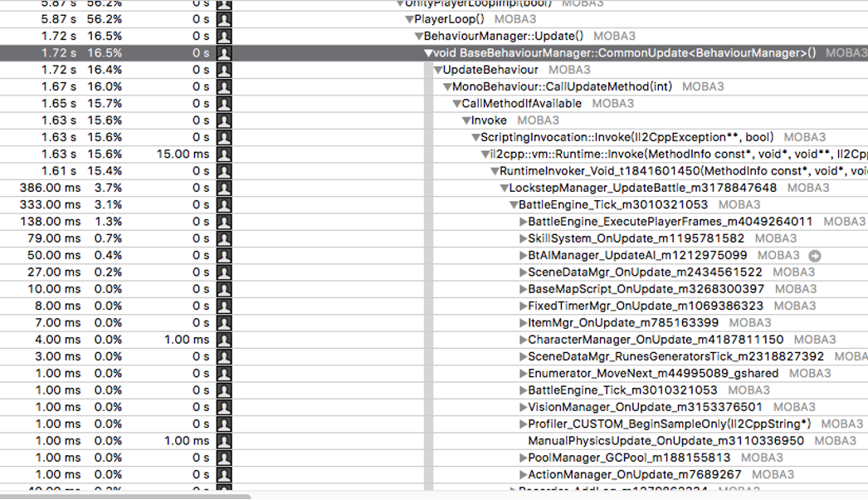Click user icon in SkillSystem_OnUpdate row
The height and width of the screenshot is (500, 868).
pos(224,238)
